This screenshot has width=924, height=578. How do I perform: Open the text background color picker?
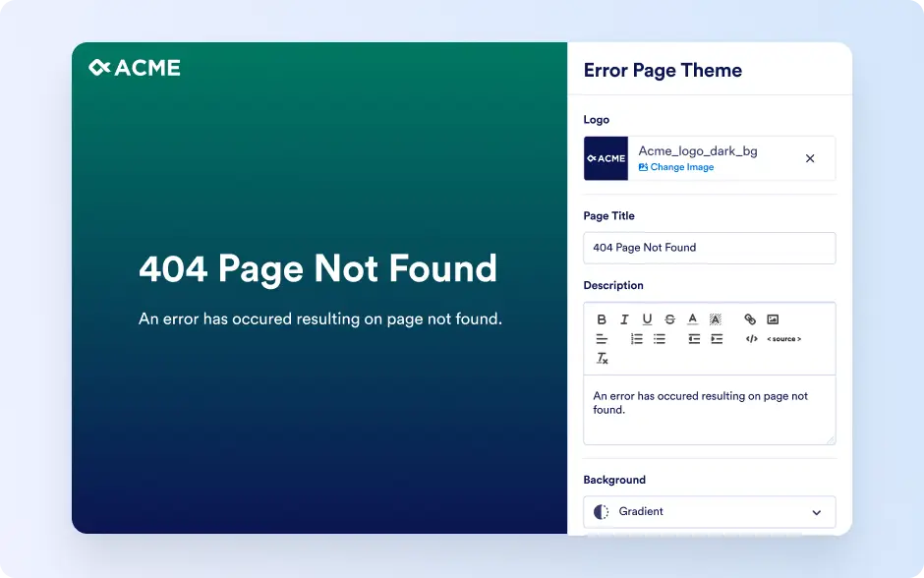715,319
